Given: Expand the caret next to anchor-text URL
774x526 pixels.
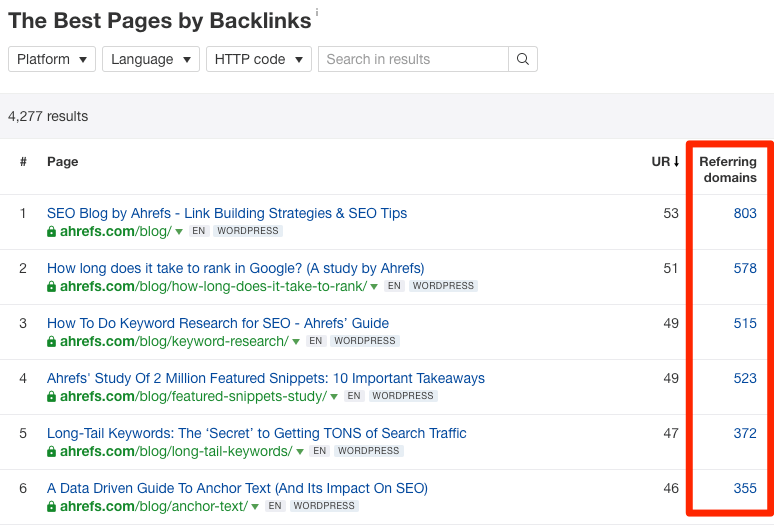Looking at the screenshot, I should (255, 507).
